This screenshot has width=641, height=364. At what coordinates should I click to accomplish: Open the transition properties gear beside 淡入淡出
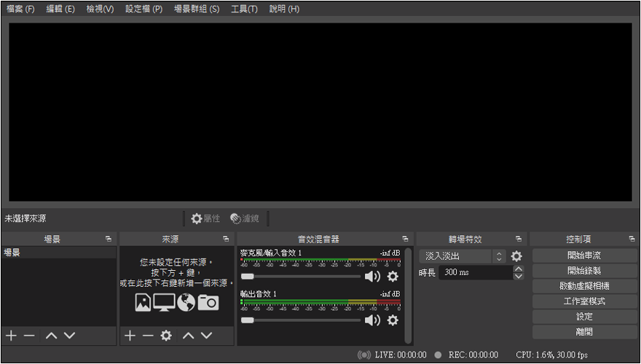[x=516, y=256]
